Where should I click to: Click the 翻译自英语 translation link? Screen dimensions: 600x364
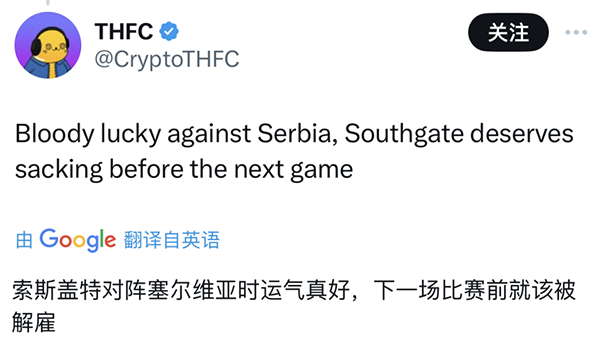tap(172, 240)
